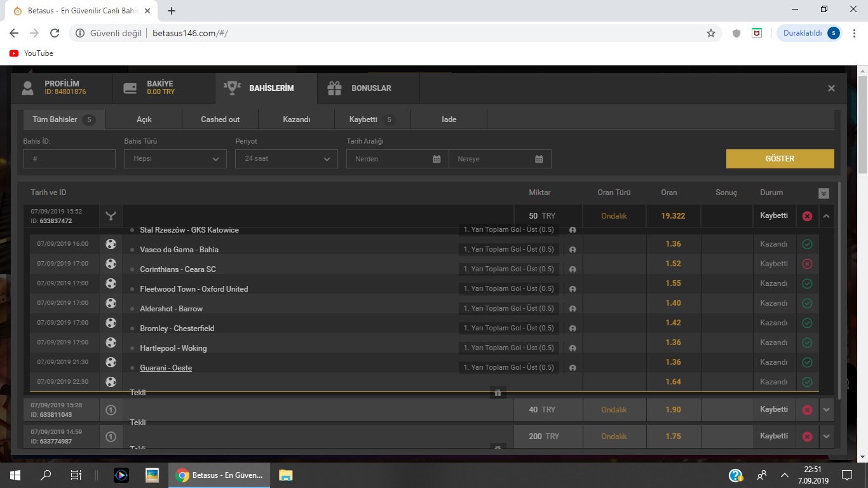
Task: Select the Tüm Bahisler filter tab
Action: point(64,119)
